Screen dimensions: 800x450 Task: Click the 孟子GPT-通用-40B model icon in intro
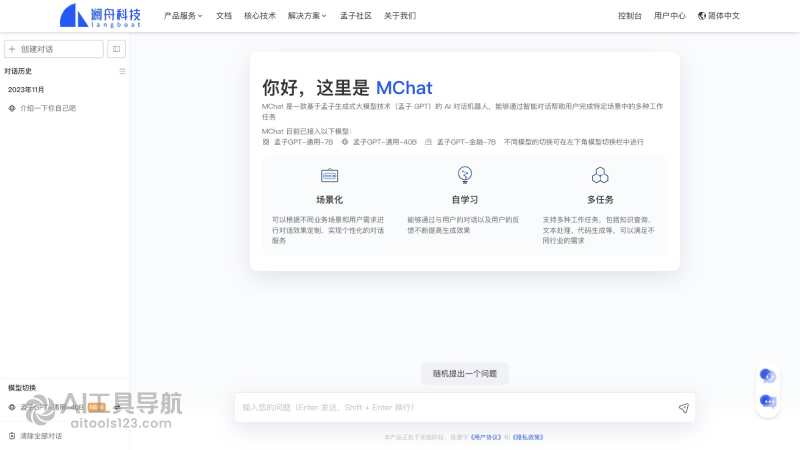345,142
